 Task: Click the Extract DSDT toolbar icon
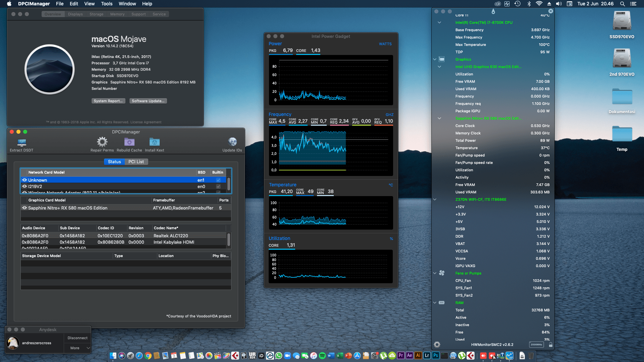(x=22, y=142)
